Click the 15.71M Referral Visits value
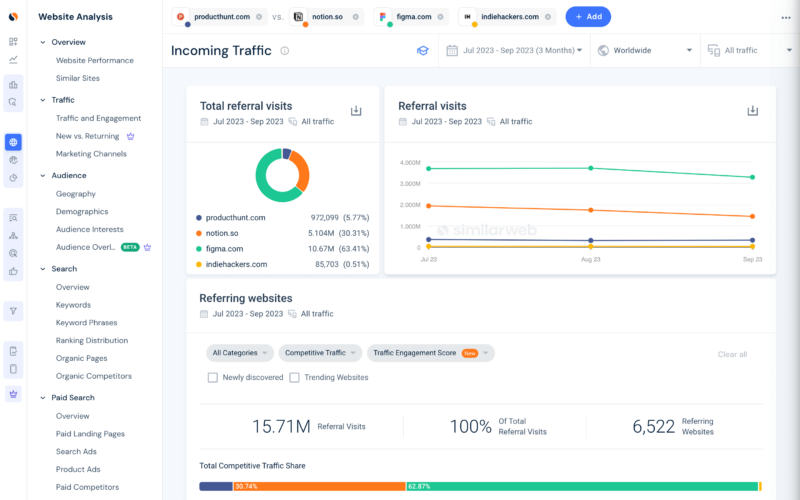 tap(281, 427)
